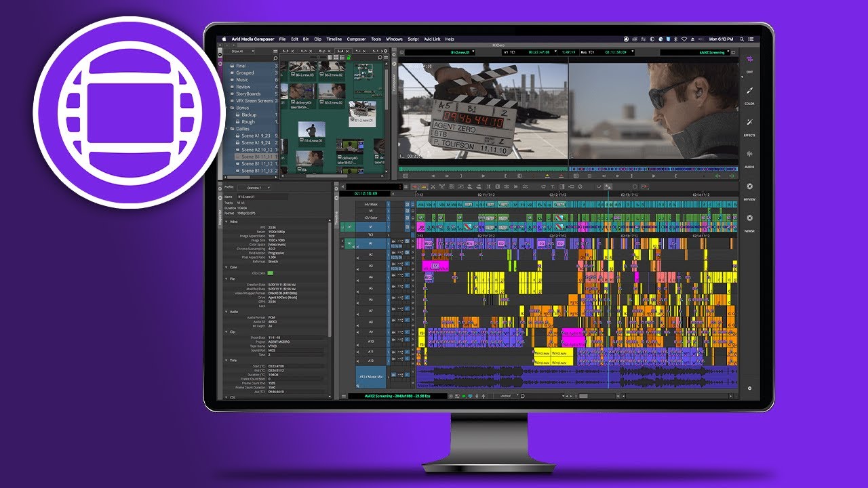
Task: Collapse the Video section in Inspector
Action: 226,222
